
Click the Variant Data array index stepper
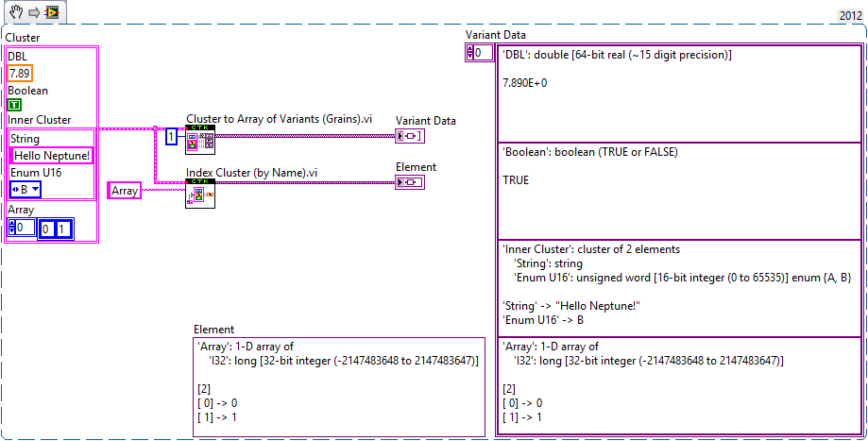[470, 53]
